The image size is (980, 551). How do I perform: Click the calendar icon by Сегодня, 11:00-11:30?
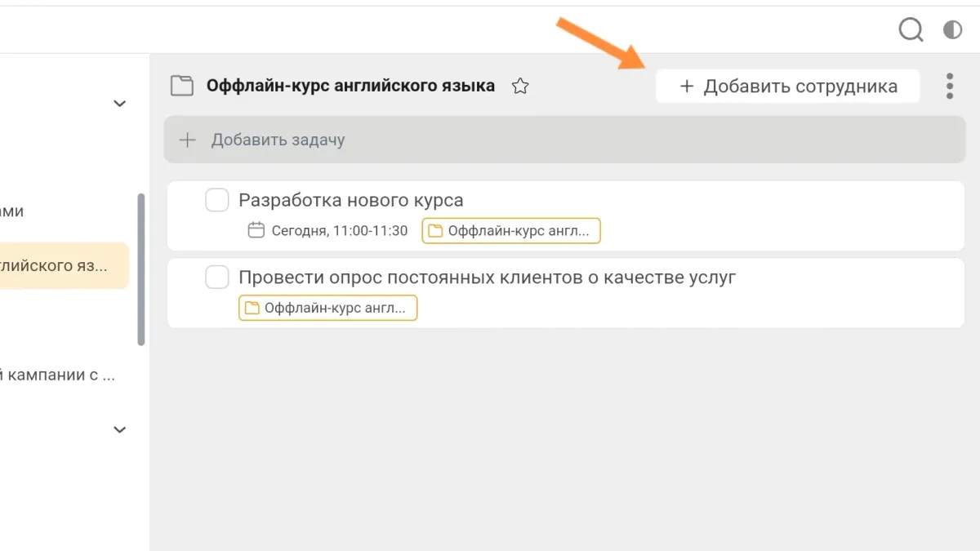click(256, 230)
